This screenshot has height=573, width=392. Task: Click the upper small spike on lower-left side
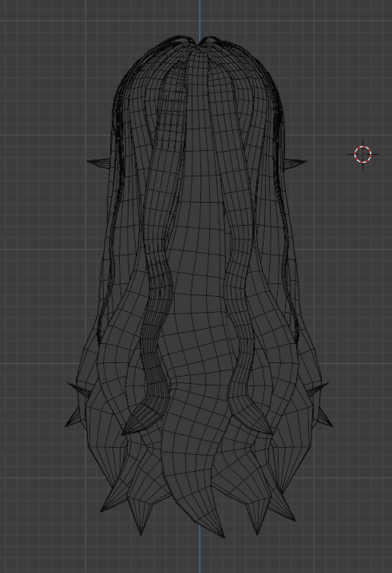click(x=78, y=388)
